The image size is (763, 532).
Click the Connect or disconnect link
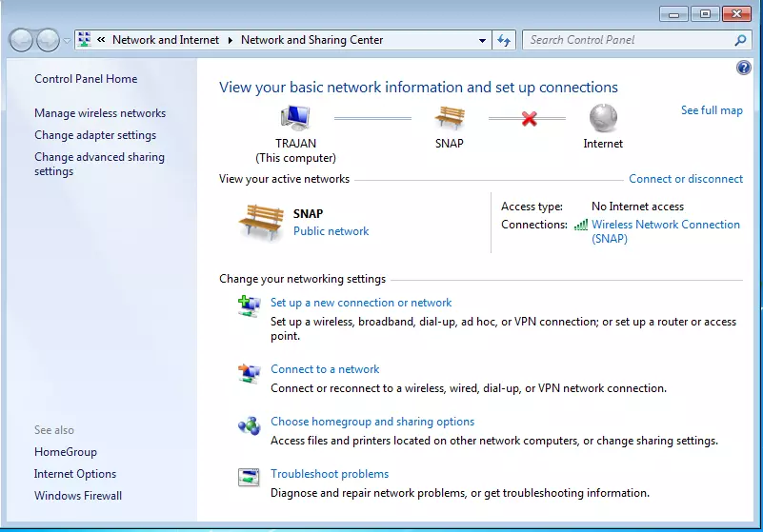click(685, 179)
